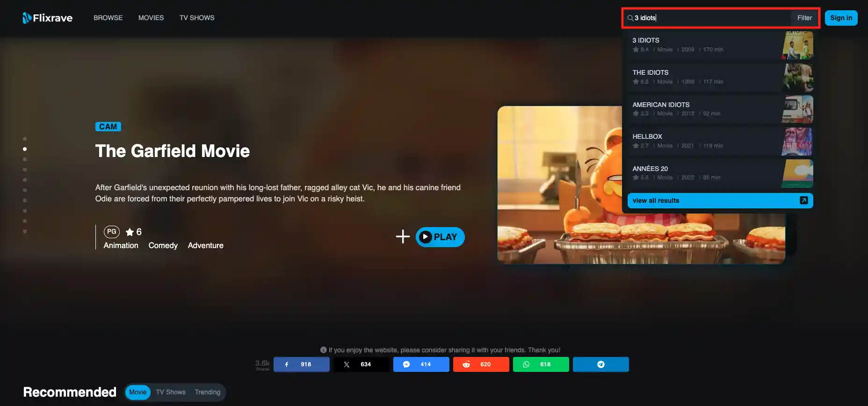Share on Facebook button

[x=302, y=364]
